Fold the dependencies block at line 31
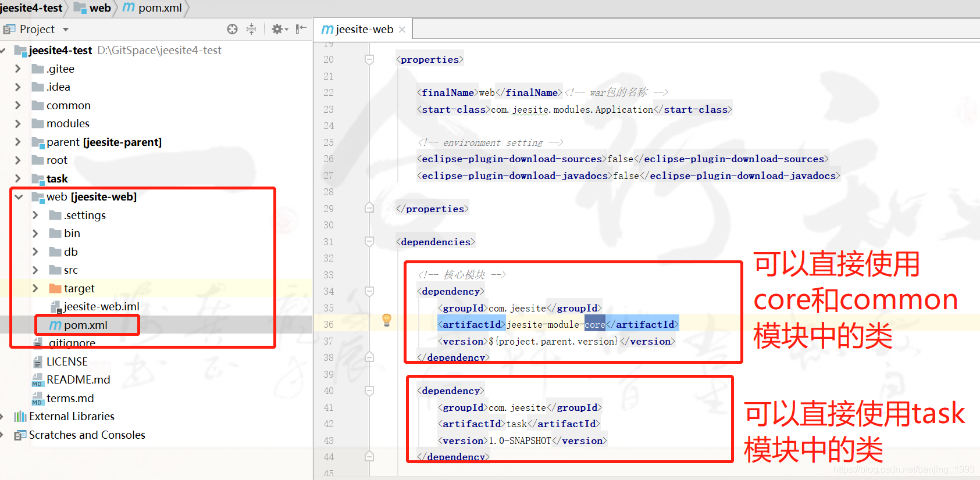Viewport: 980px width, 480px height. tap(369, 241)
